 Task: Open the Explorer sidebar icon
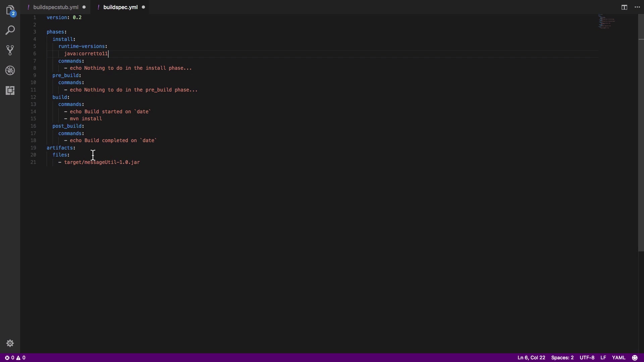[x=10, y=10]
